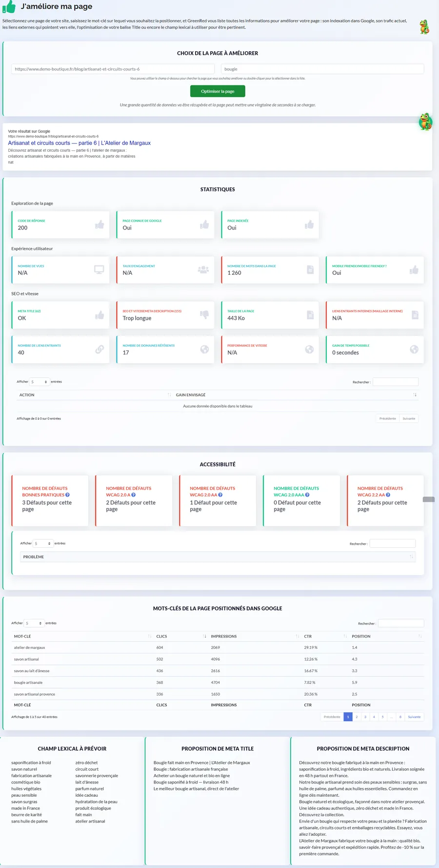The height and width of the screenshot is (868, 439).
Task: Go to page 2 of keywords table
Action: 357,717
